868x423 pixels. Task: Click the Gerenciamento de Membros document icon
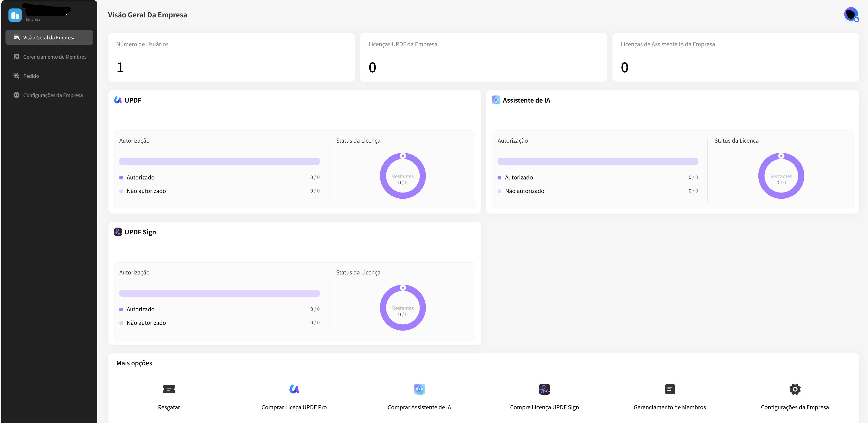670,389
